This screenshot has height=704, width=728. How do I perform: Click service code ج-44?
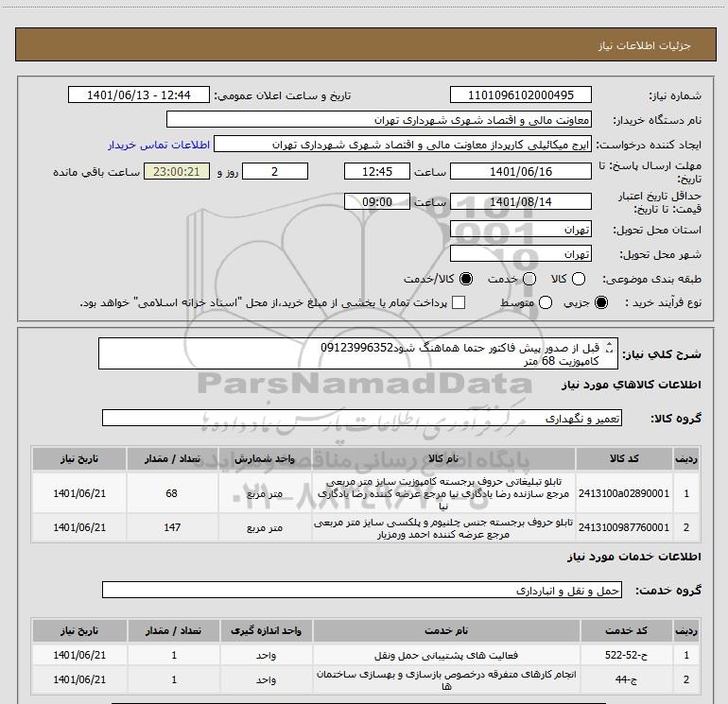pos(626,679)
